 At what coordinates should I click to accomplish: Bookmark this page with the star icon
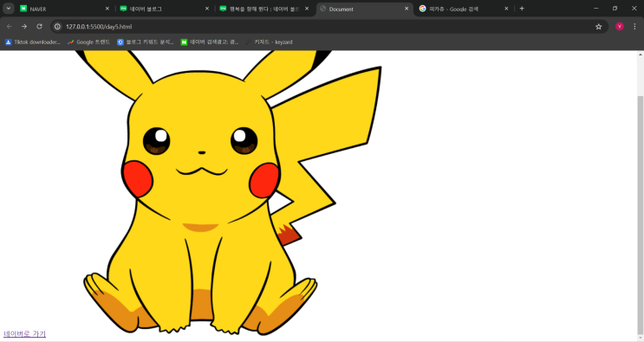[598, 27]
